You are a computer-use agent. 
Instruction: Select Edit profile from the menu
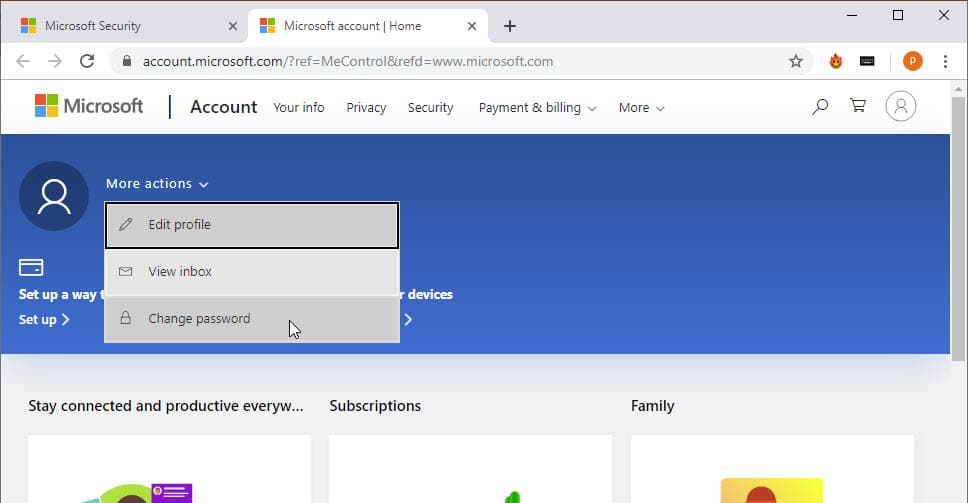252,225
